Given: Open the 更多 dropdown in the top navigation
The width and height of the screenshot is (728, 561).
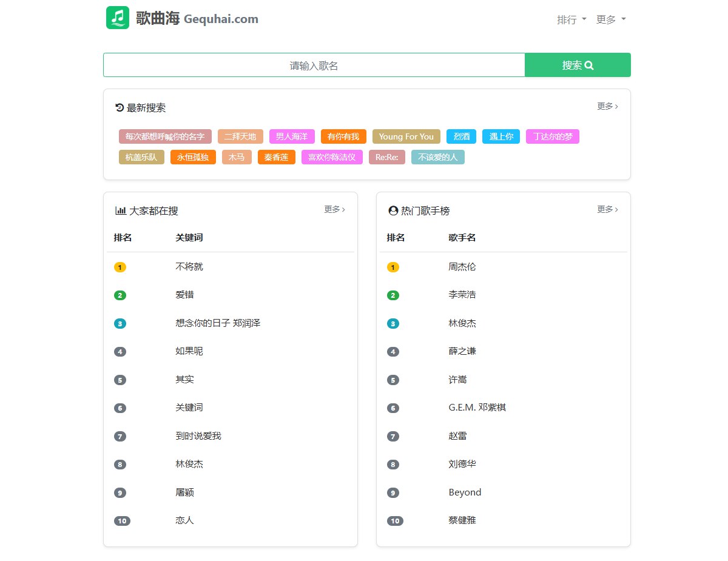Looking at the screenshot, I should click(611, 19).
